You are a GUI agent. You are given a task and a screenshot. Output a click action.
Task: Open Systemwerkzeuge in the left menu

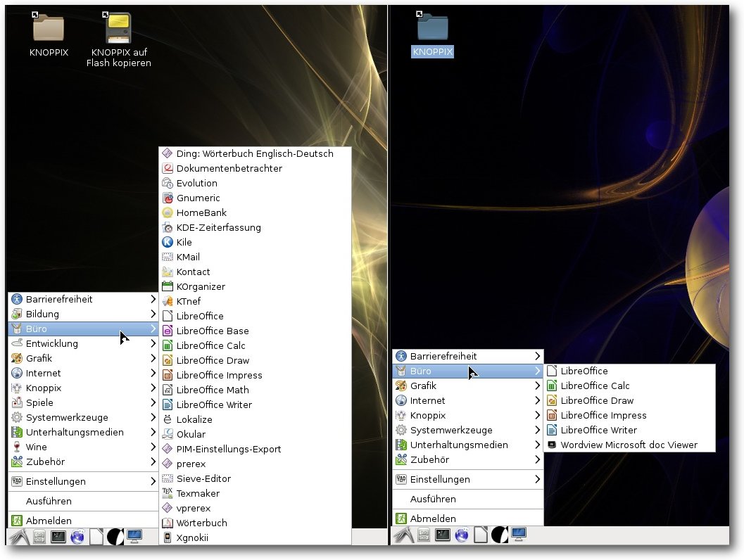[83, 417]
